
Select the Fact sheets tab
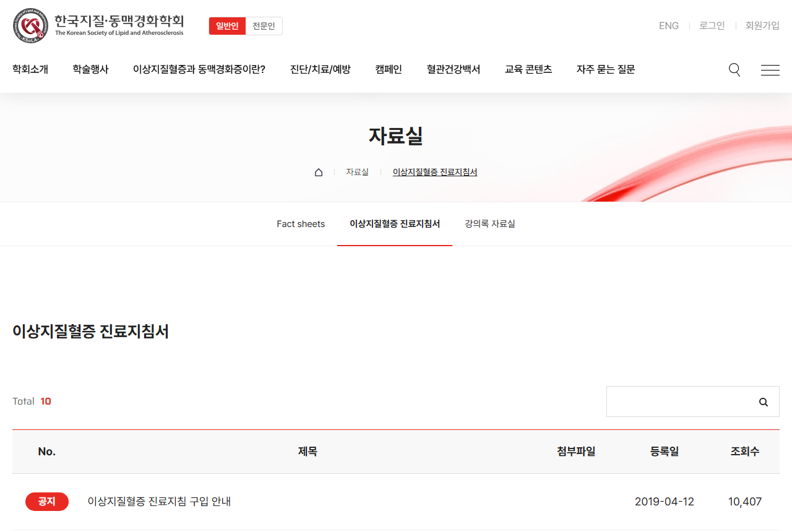point(301,224)
